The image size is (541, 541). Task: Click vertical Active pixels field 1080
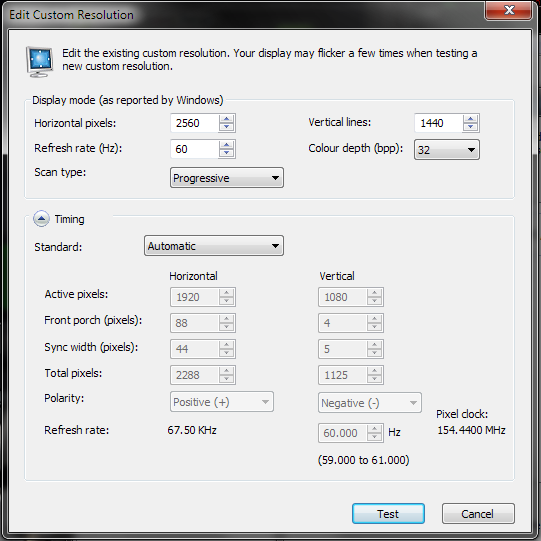[343, 297]
